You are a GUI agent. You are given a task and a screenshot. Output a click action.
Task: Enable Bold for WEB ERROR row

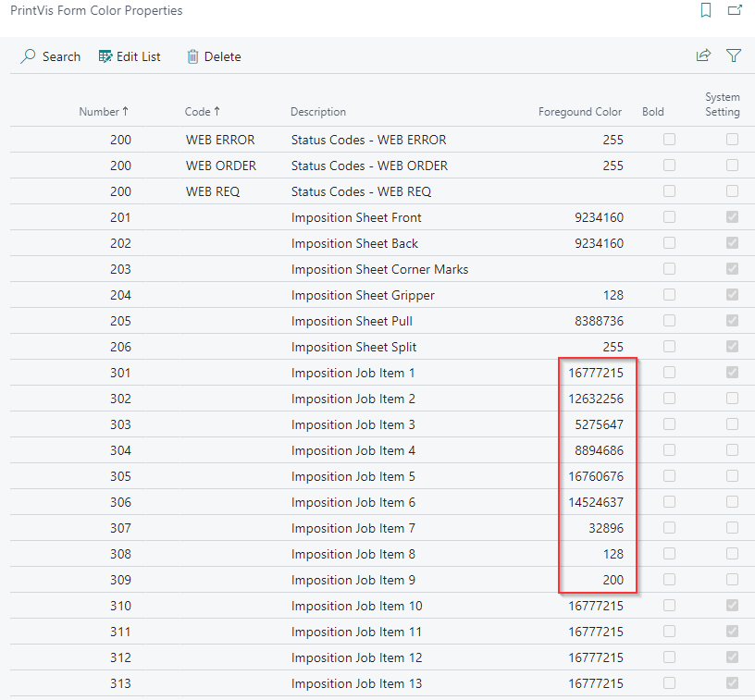click(669, 140)
